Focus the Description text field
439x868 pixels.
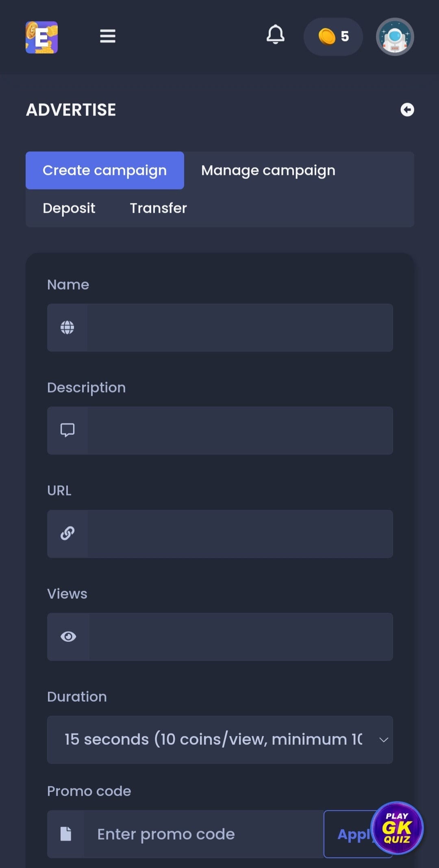(x=240, y=430)
